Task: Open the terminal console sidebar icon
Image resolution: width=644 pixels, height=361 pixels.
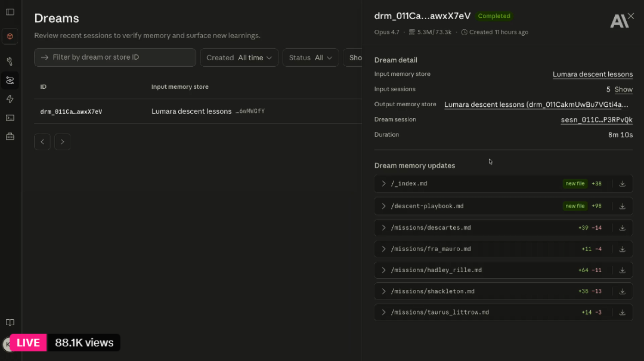Action: (10, 118)
